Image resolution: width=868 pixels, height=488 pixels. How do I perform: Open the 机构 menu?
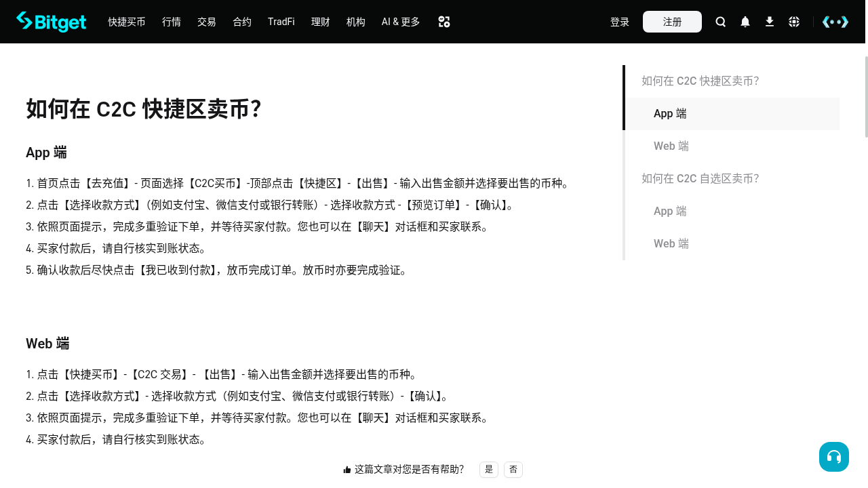356,22
